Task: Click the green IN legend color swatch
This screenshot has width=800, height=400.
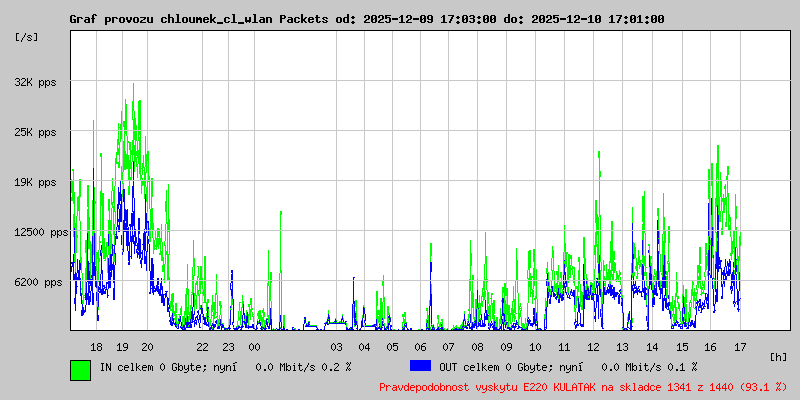Action: pyautogui.click(x=81, y=370)
